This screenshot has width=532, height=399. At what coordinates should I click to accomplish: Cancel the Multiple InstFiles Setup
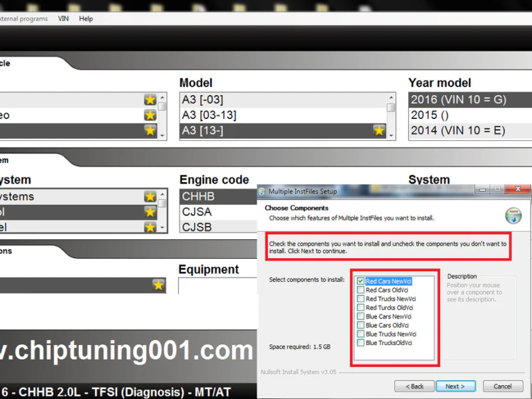click(503, 386)
